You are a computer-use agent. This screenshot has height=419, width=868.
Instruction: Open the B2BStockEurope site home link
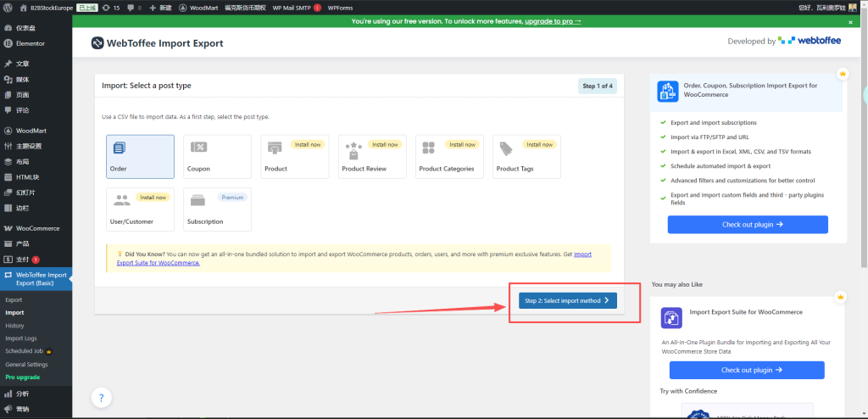pos(46,8)
